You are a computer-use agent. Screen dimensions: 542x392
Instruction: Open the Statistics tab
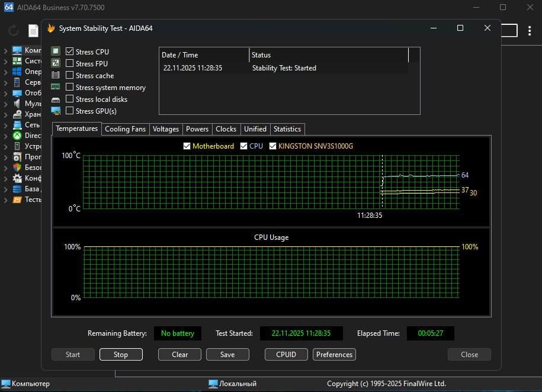coord(287,129)
